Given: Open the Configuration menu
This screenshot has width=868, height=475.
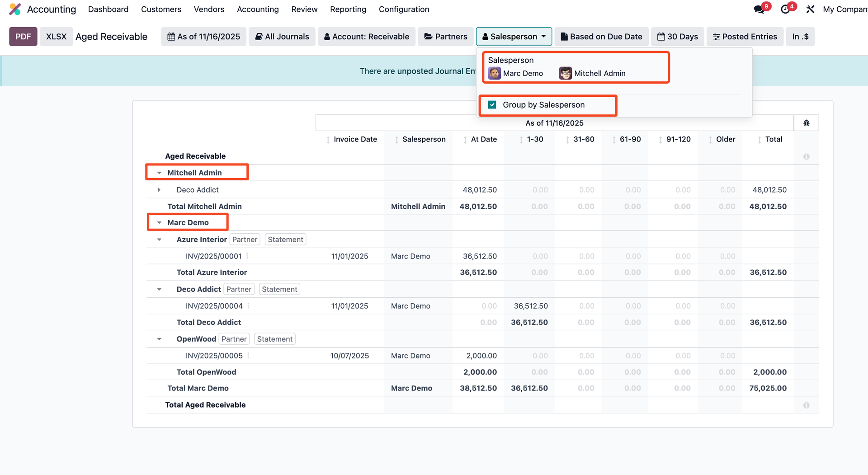Looking at the screenshot, I should pyautogui.click(x=404, y=9).
